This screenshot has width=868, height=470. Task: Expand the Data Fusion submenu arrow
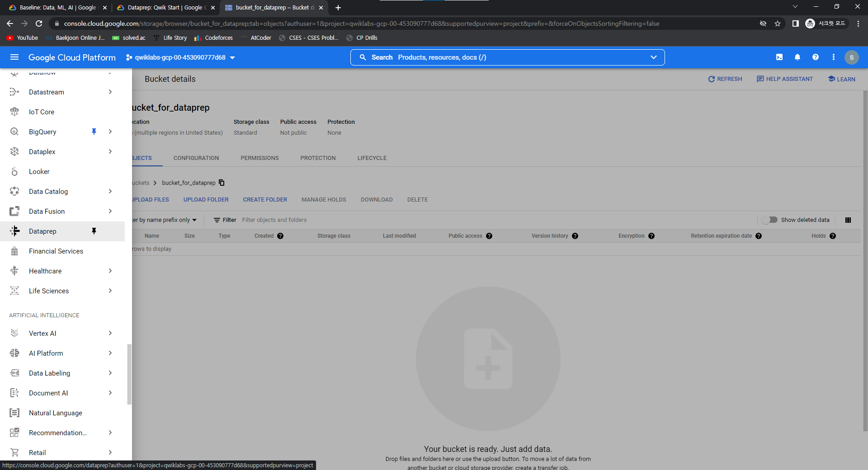pos(110,211)
